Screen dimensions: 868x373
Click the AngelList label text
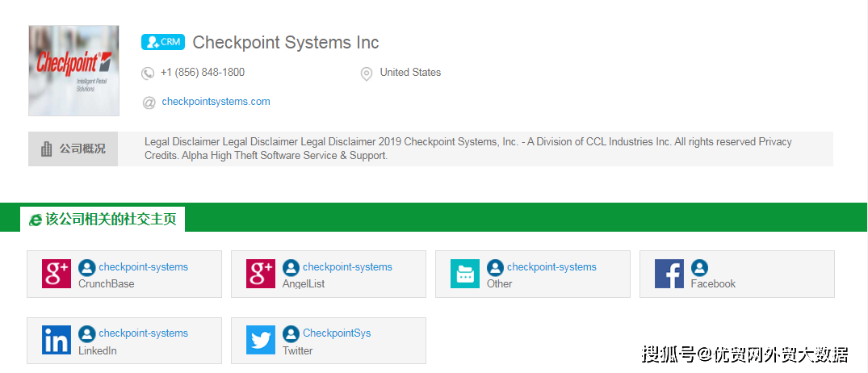304,284
